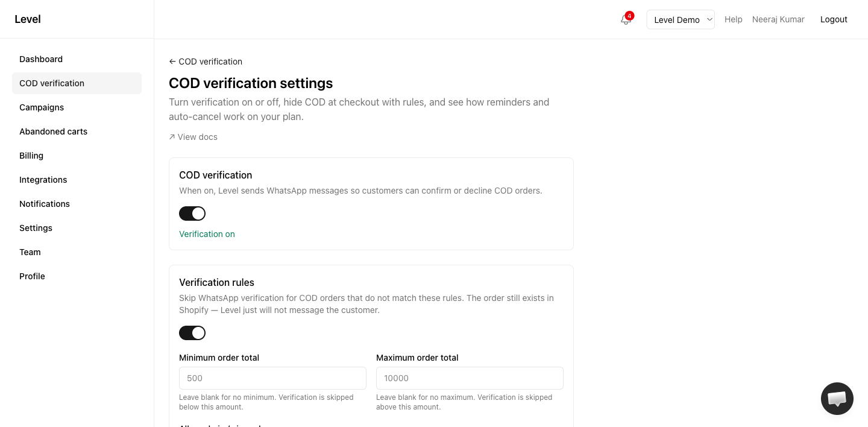This screenshot has width=868, height=427.
Task: Open Profile in the sidebar
Action: click(77, 276)
